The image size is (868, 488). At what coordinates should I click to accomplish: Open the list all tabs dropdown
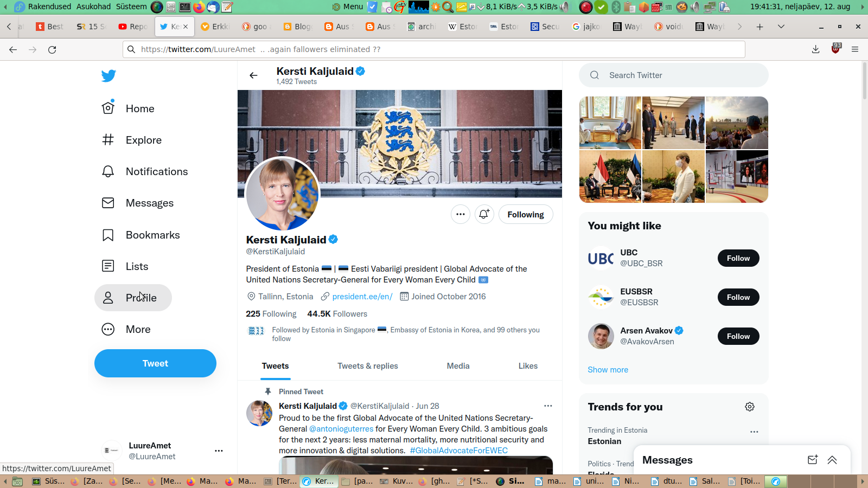pos(781,27)
